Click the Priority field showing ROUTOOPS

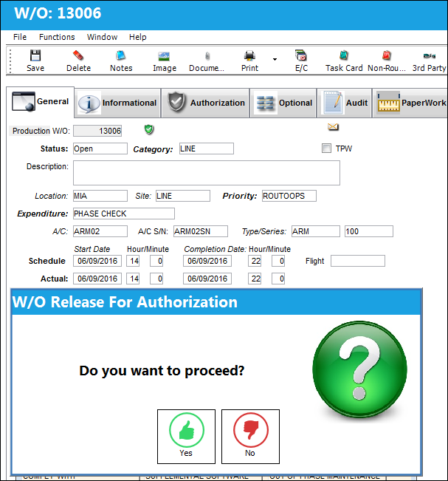(x=289, y=196)
